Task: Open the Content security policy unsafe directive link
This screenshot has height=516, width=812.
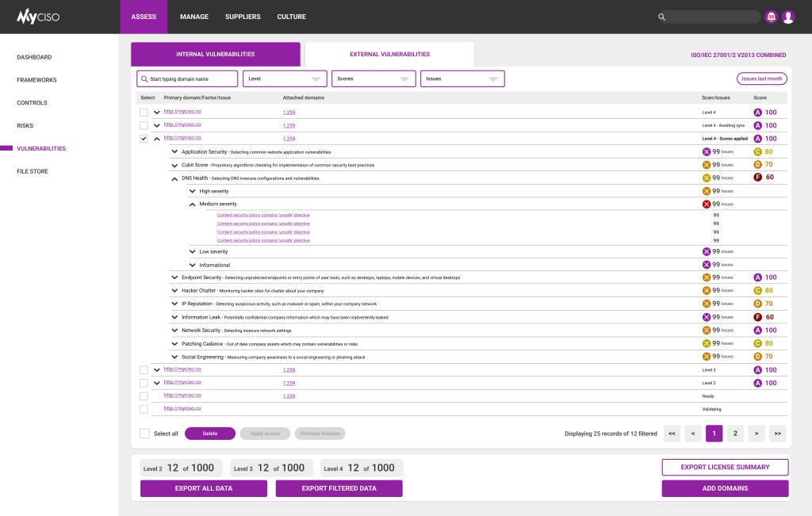Action: (x=264, y=215)
